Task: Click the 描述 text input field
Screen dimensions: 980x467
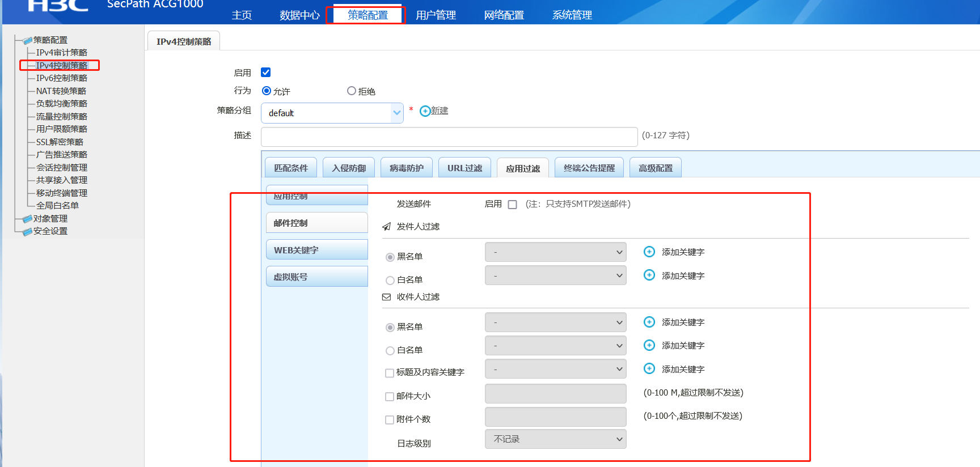Action: pyautogui.click(x=449, y=137)
